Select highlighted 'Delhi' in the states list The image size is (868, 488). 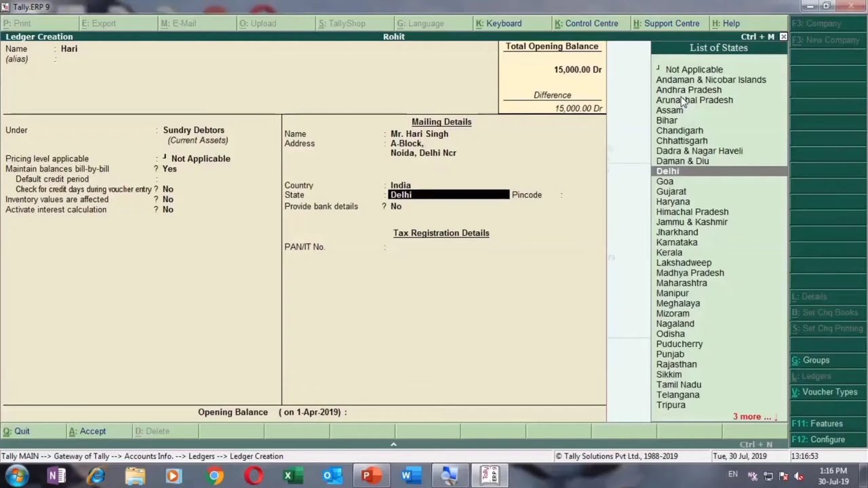(719, 171)
